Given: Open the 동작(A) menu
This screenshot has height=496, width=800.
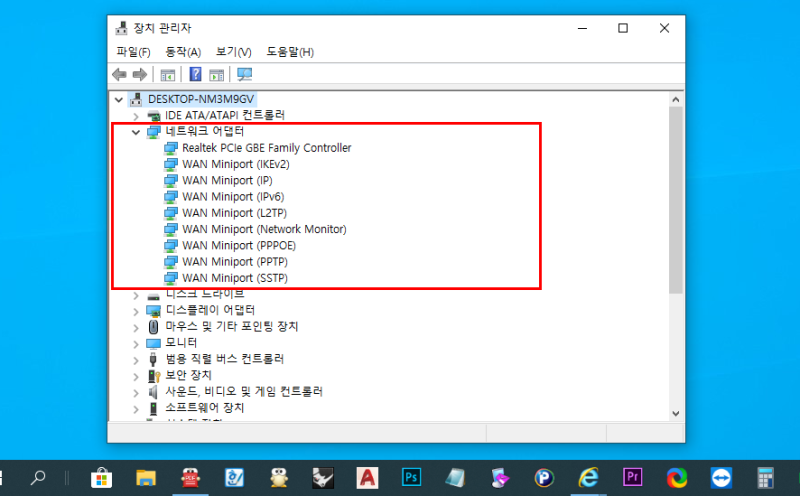Looking at the screenshot, I should (183, 52).
